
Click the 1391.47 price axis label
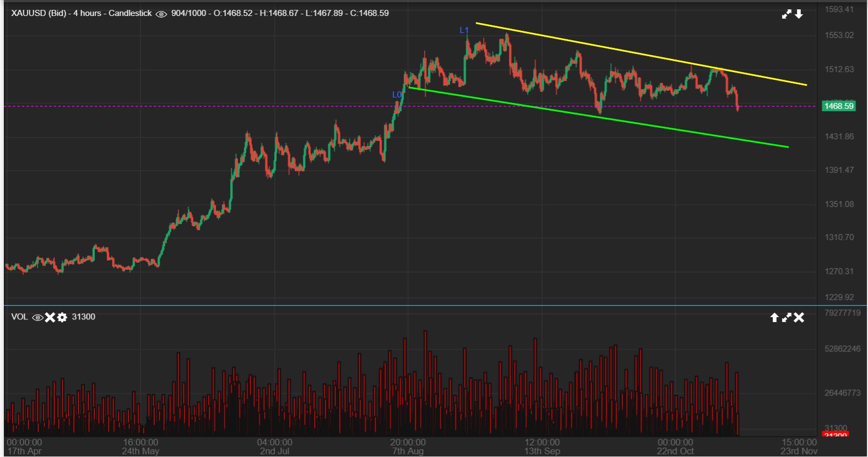coord(839,170)
